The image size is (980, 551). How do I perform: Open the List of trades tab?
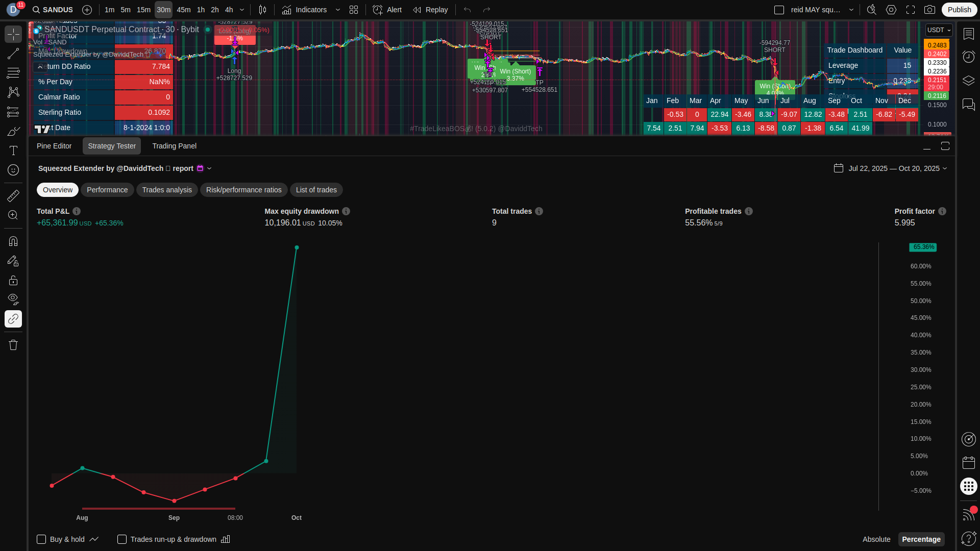[316, 190]
